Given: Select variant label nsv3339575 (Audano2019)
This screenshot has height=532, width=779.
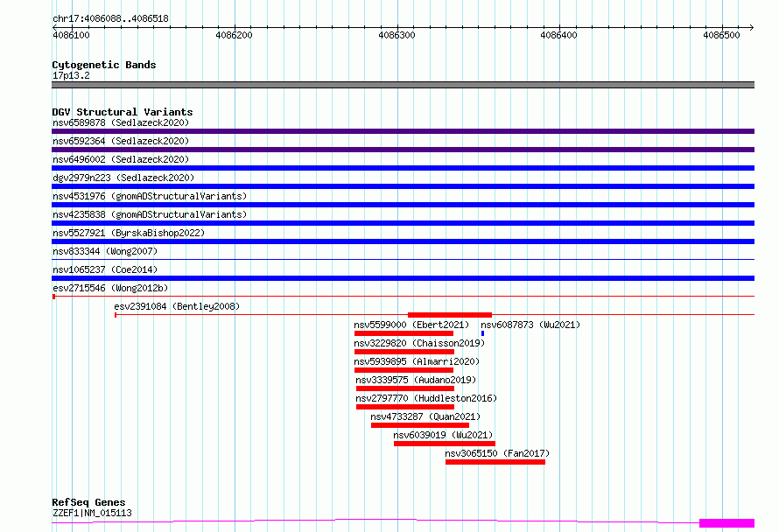Looking at the screenshot, I should click(416, 380).
